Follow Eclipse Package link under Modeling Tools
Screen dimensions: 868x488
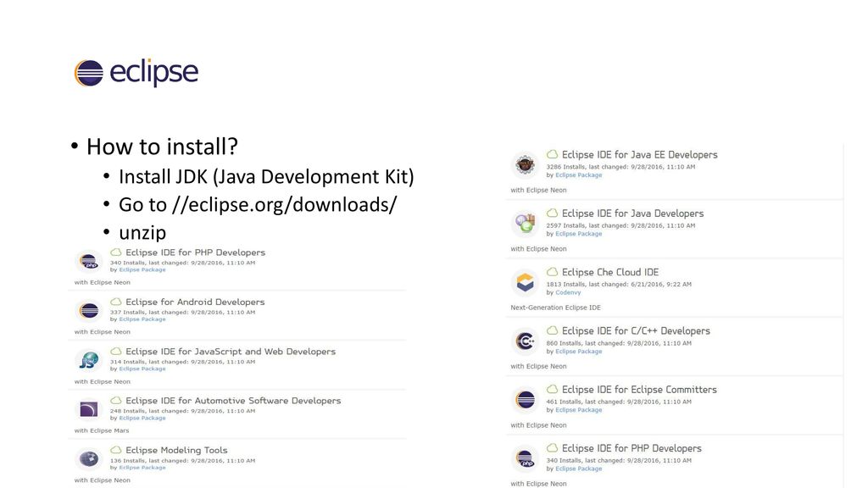[x=142, y=468]
